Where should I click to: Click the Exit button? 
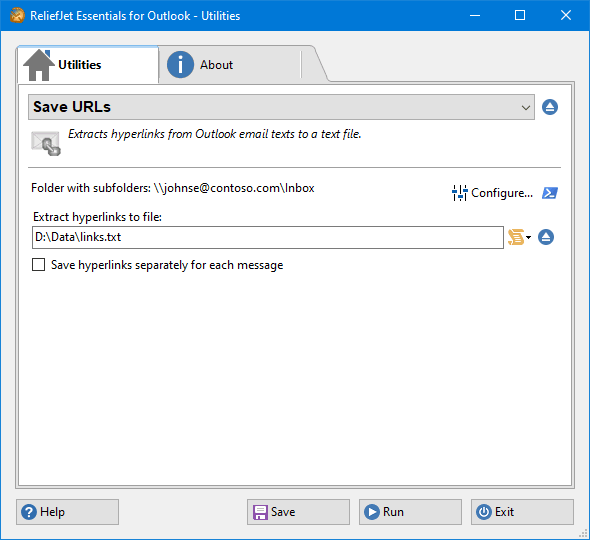(522, 512)
